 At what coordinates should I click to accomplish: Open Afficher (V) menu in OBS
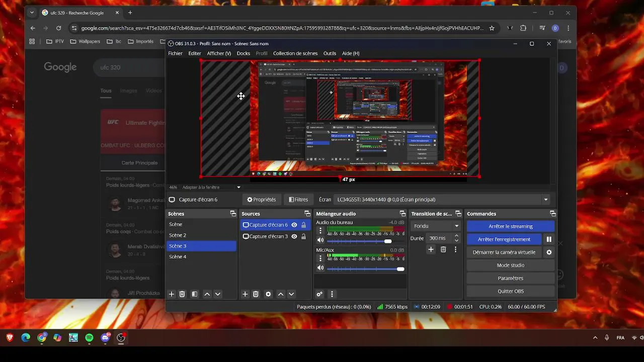(x=219, y=53)
